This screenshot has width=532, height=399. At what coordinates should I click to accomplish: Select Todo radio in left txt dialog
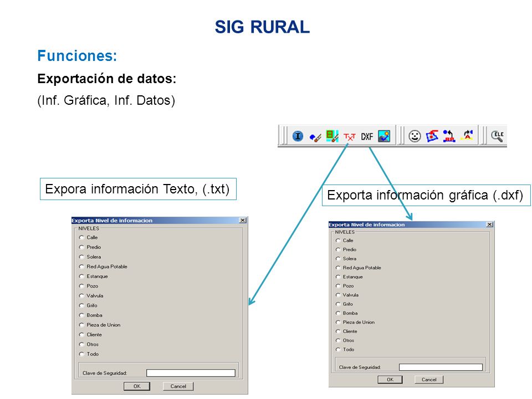[81, 354]
